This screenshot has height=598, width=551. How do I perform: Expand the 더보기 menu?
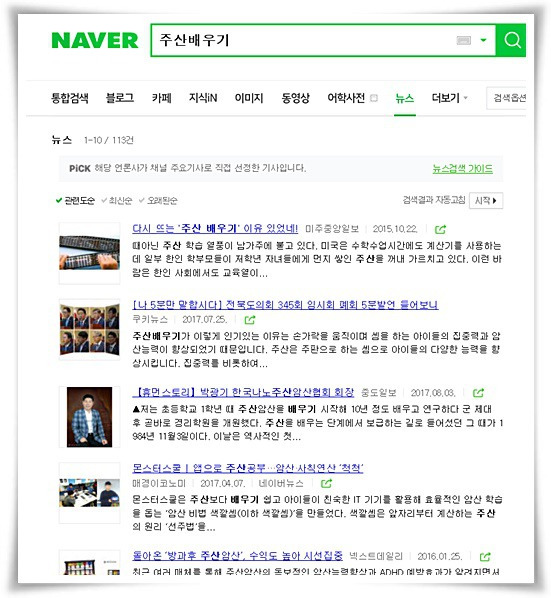[x=449, y=98]
